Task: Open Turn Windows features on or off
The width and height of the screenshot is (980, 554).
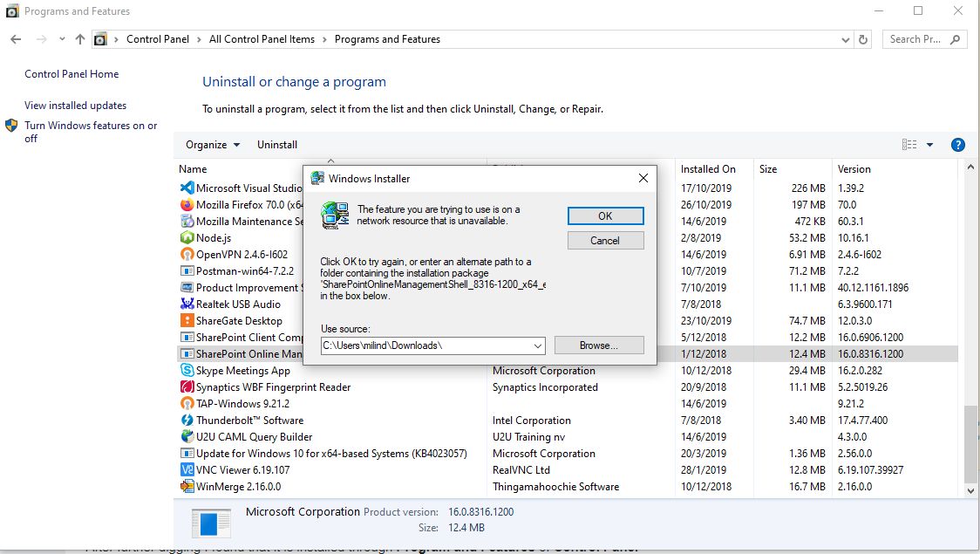Action: 91,132
